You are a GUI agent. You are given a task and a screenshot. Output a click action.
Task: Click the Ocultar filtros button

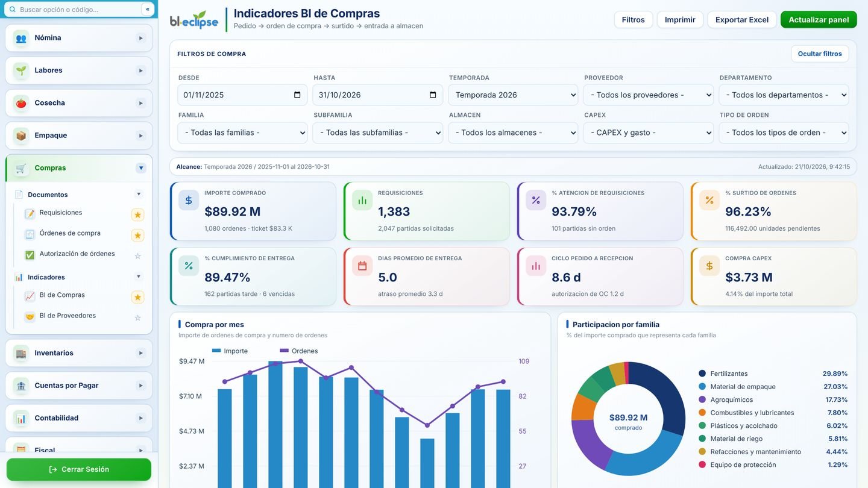[x=820, y=54]
